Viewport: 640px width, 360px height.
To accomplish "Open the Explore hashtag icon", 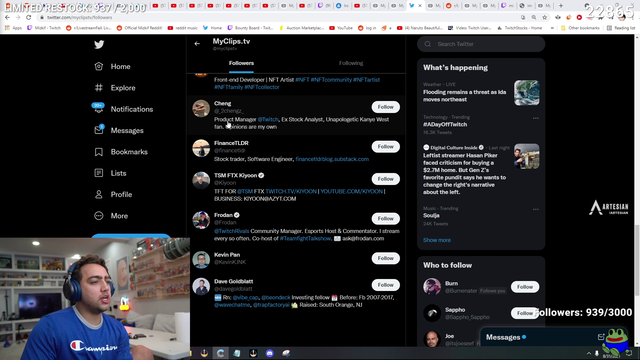I will (99, 88).
